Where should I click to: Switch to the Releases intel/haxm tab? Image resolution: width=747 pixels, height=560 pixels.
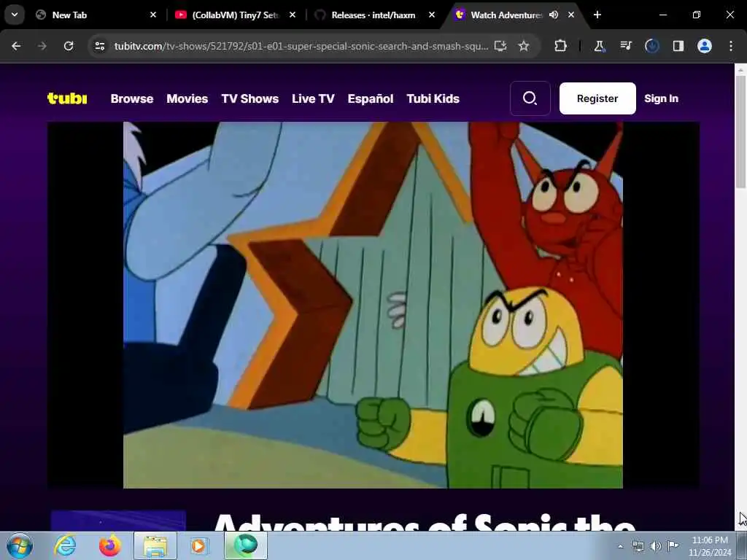[x=373, y=15]
